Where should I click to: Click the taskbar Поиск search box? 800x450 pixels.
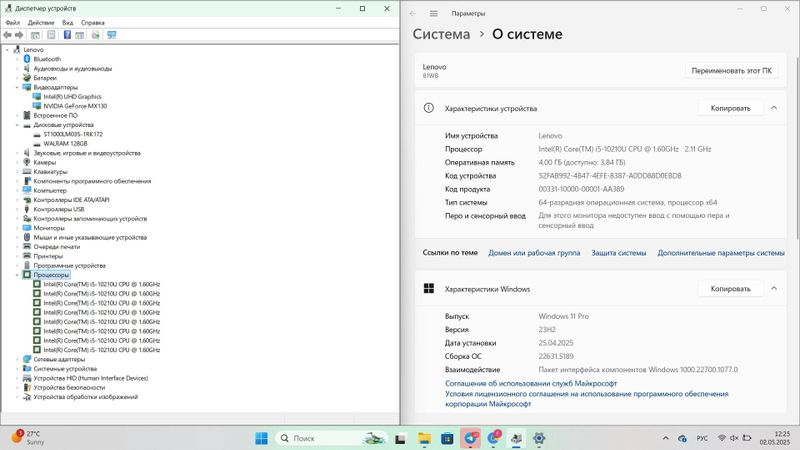(333, 438)
